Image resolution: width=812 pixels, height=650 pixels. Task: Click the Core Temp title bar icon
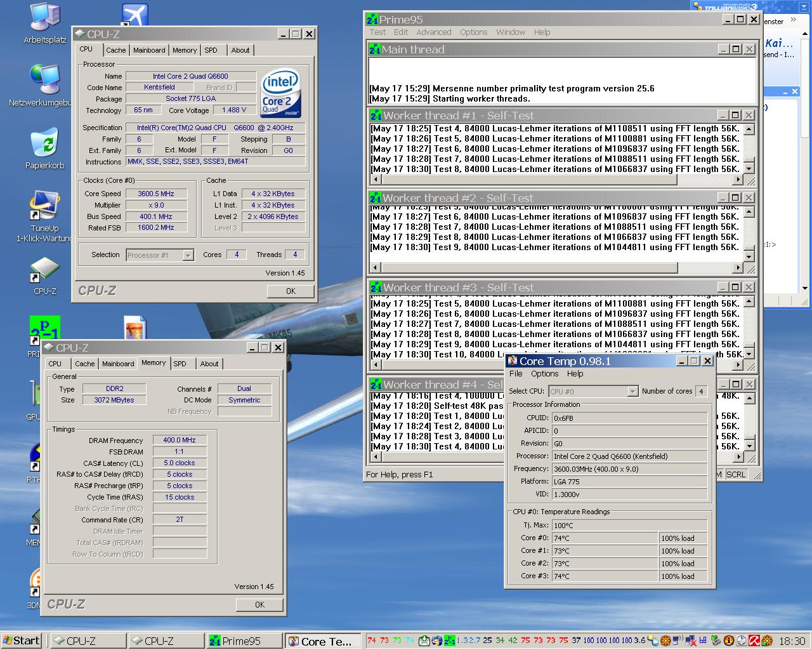(513, 361)
